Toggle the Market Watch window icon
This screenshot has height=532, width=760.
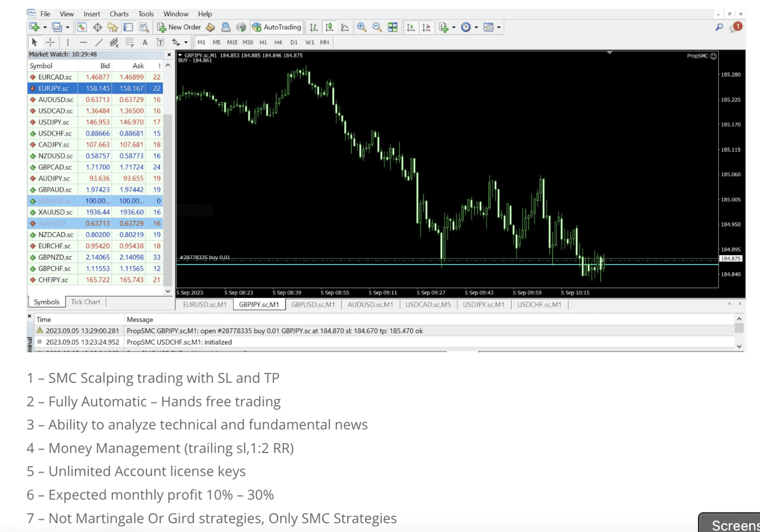tap(82, 27)
